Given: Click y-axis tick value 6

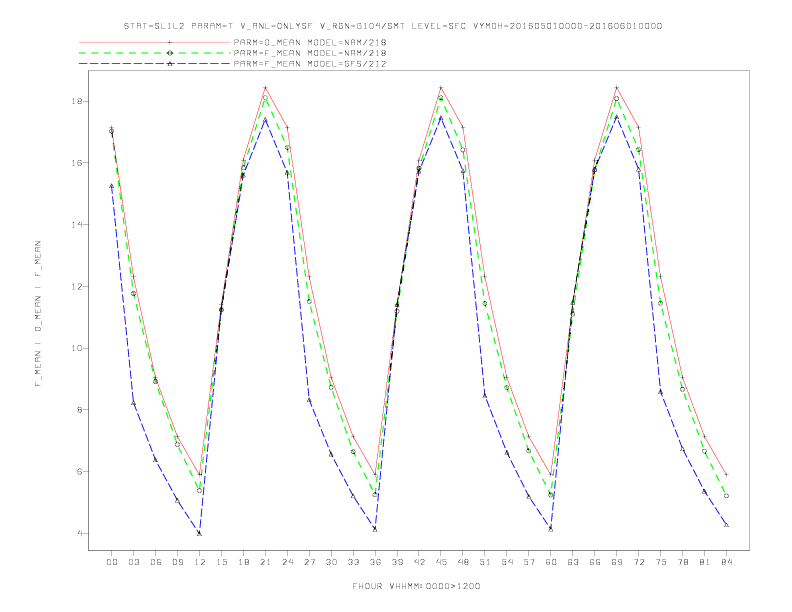Looking at the screenshot, I should pyautogui.click(x=80, y=472).
